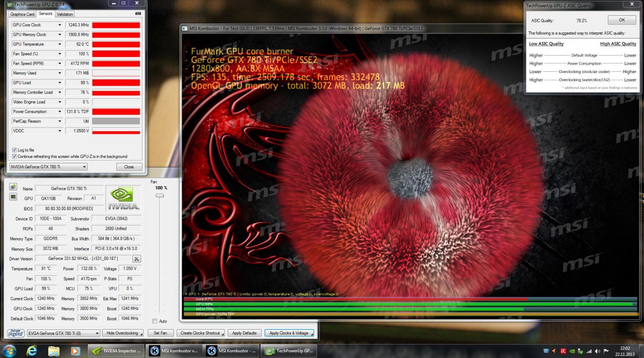Click the orange arrow tray icon

click(x=554, y=351)
